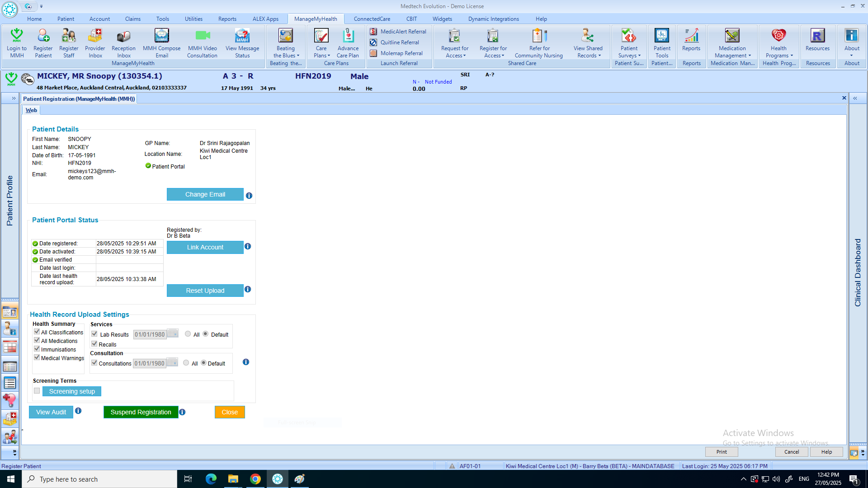
Task: Open the ALEX Apps ribbon tab
Action: pos(265,19)
